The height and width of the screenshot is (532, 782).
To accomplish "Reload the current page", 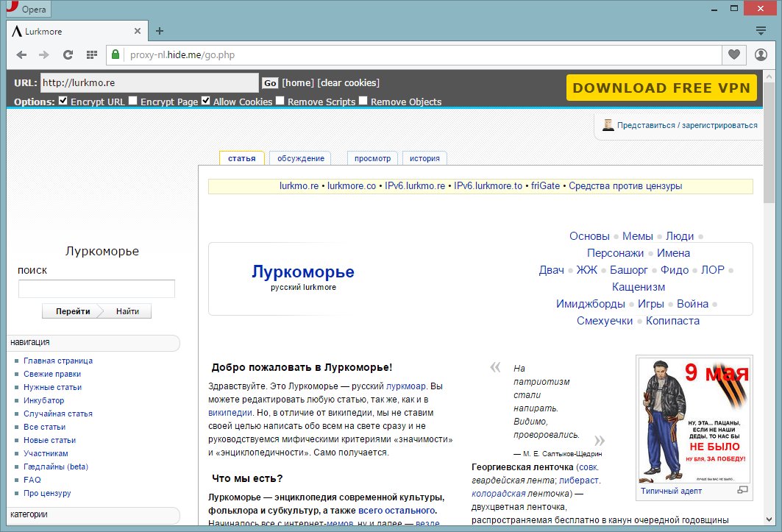I will pyautogui.click(x=68, y=54).
